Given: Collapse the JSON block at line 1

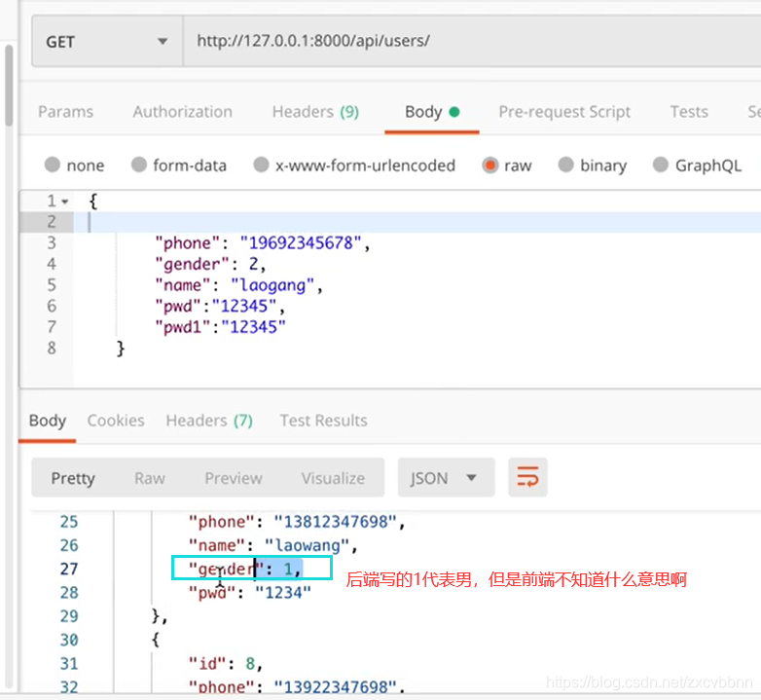Looking at the screenshot, I should click(x=65, y=201).
